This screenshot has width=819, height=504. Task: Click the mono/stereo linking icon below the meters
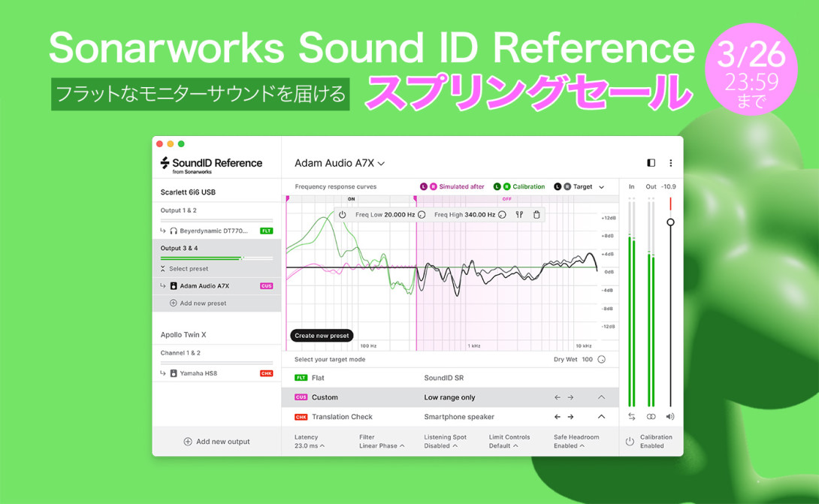[x=651, y=416]
